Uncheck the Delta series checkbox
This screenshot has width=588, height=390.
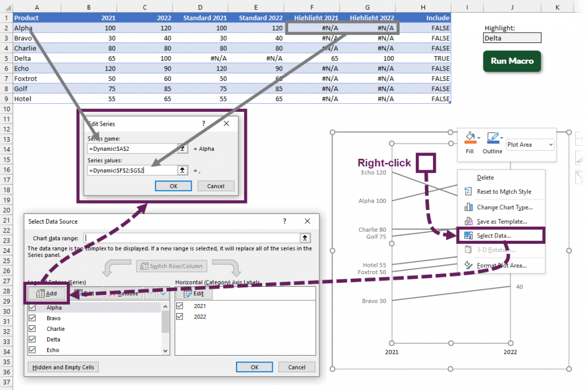[32, 339]
